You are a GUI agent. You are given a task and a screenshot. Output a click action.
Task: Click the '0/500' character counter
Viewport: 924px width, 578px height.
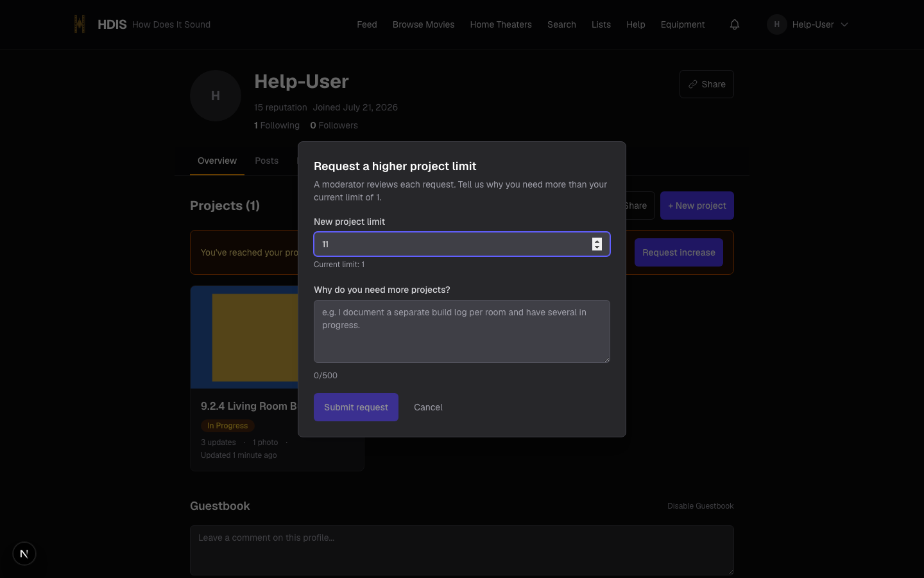click(x=325, y=376)
